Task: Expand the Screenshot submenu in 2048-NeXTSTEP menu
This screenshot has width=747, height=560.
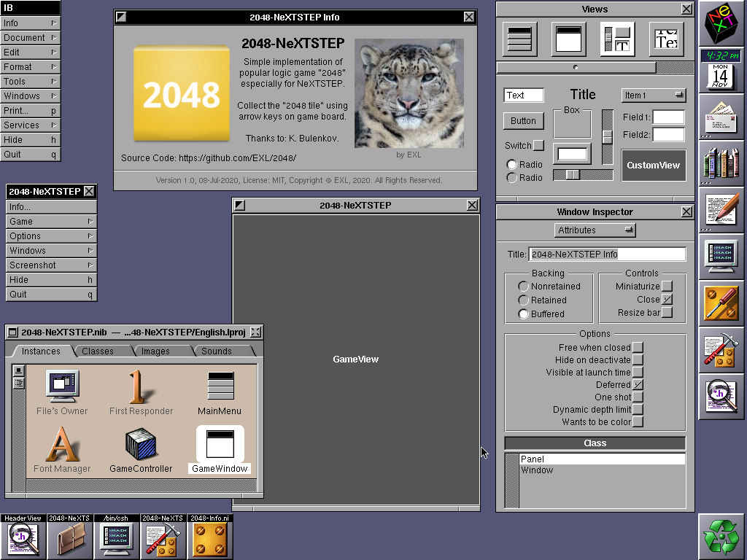Action: tap(52, 265)
